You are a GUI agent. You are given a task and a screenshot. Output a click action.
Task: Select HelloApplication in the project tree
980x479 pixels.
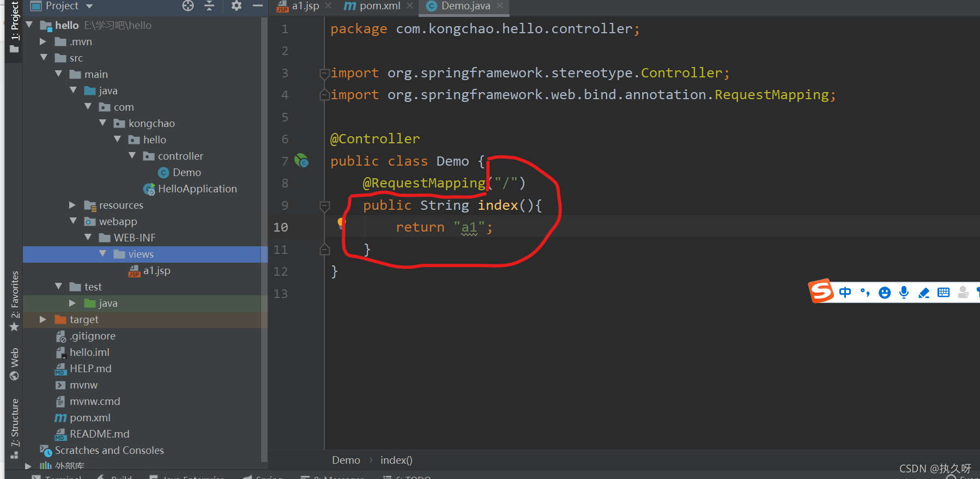pyautogui.click(x=197, y=189)
